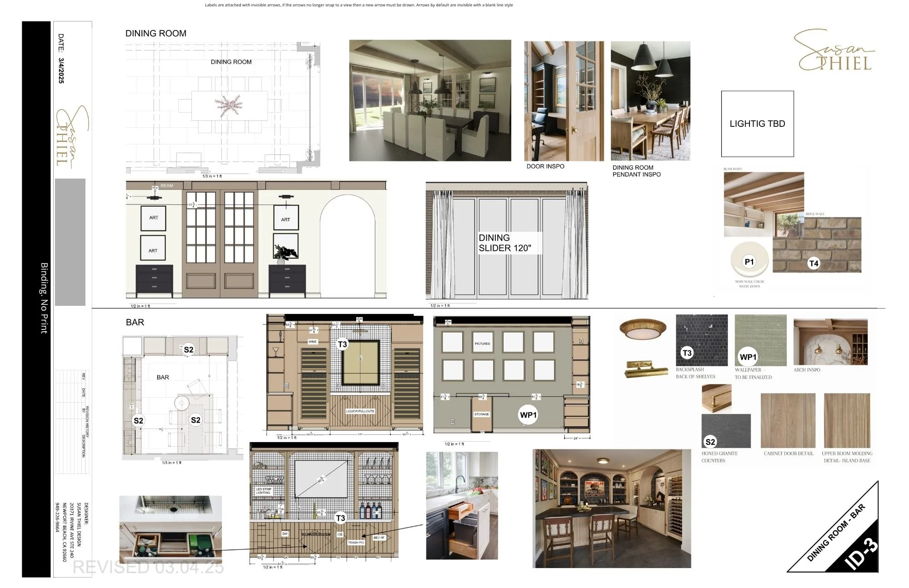Click the WALLPAPER - TO BE FINALIZED caption
This screenshot has height=588, width=909.
(753, 374)
